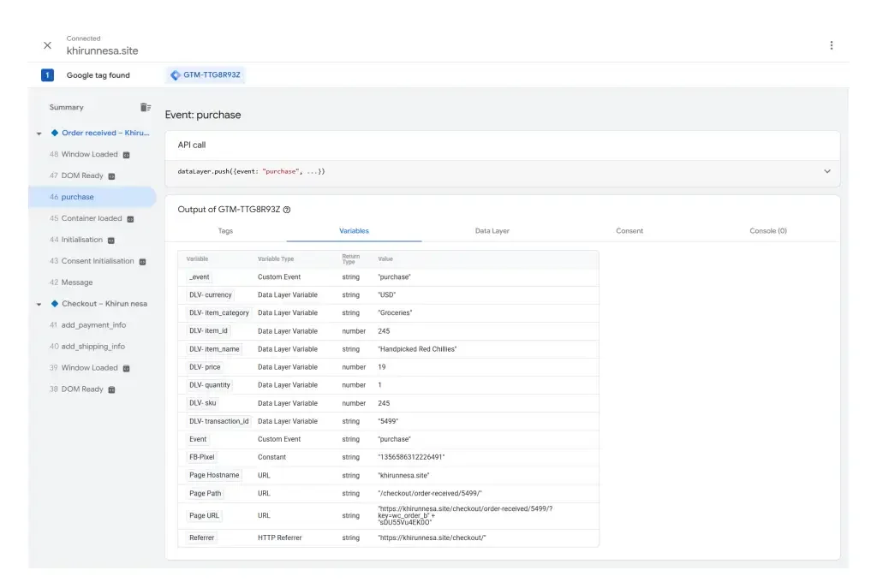Open the FB-Pixel variable
The height and width of the screenshot is (588, 877).
tap(202, 457)
